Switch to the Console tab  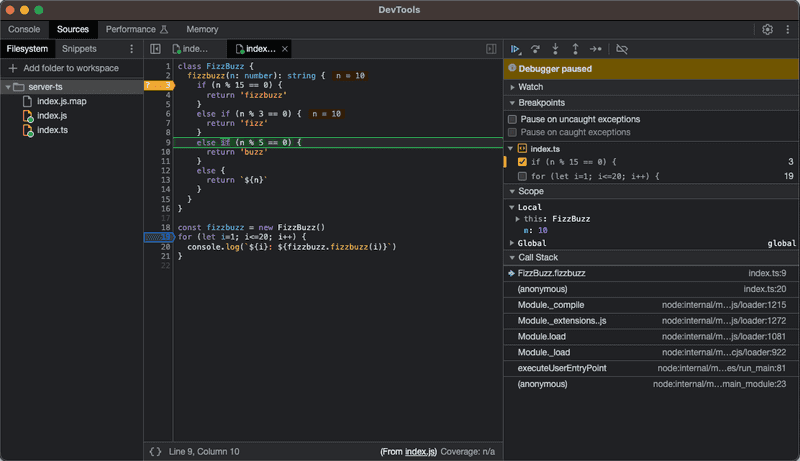point(24,30)
